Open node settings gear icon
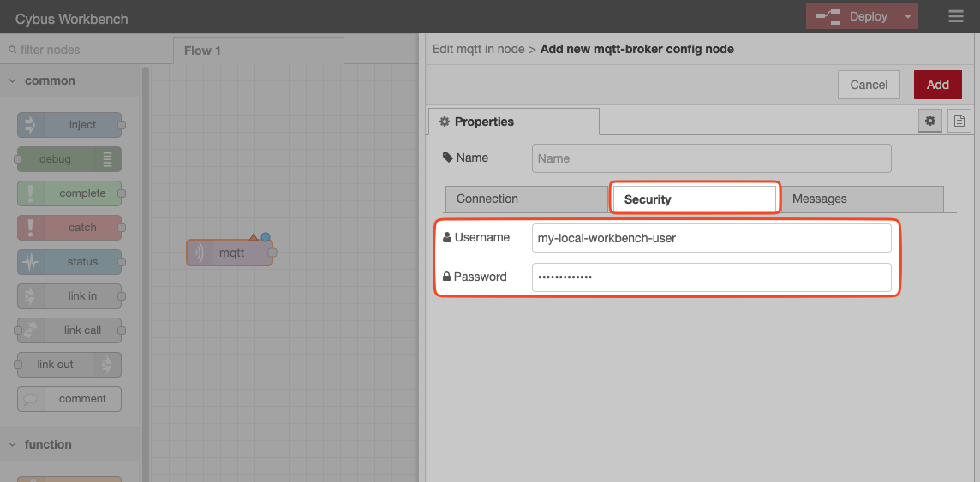The height and width of the screenshot is (482, 980). coord(929,122)
